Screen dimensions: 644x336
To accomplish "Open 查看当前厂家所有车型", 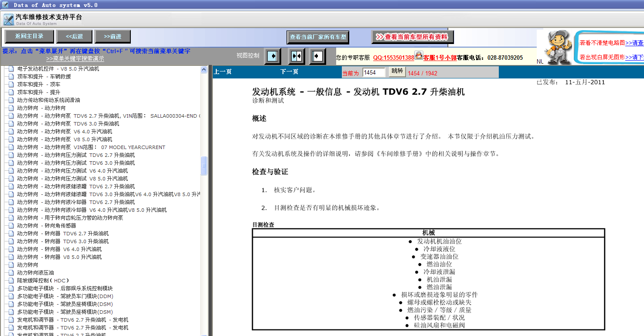I will 318,37.
